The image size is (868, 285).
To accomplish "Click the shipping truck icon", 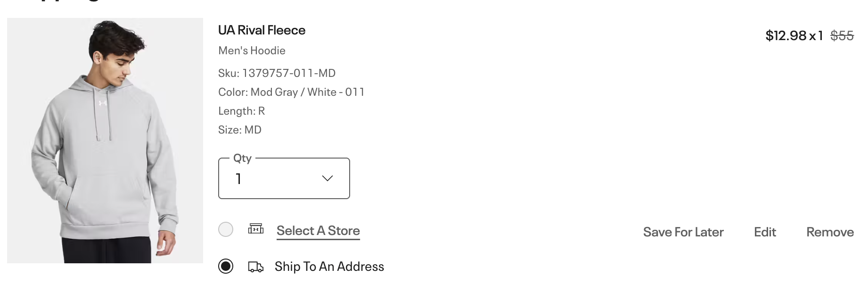I will [x=256, y=267].
